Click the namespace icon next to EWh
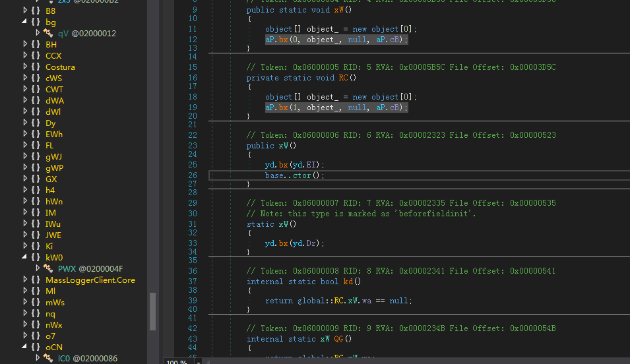Image resolution: width=630 pixels, height=364 pixels. tap(36, 135)
